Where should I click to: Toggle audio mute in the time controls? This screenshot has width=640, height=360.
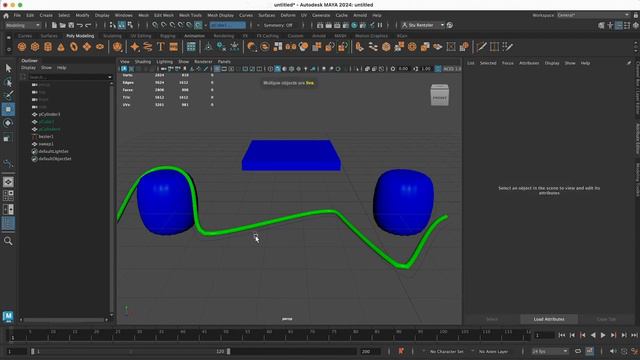tap(613, 351)
